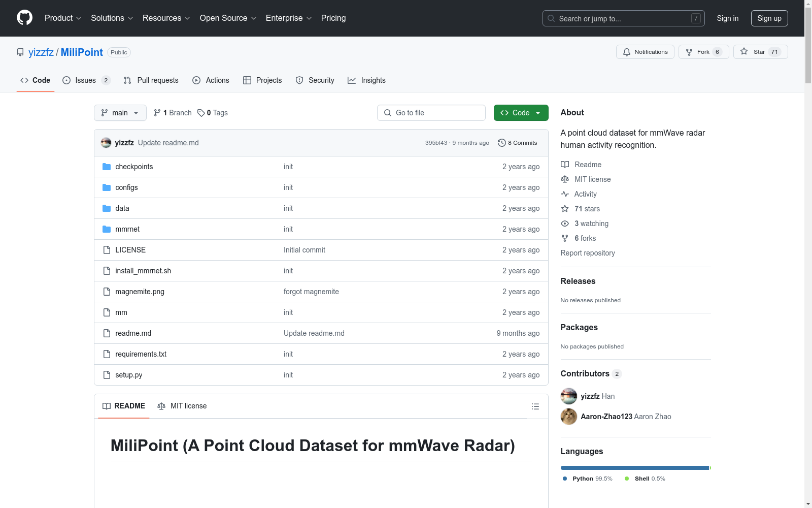
Task: Open the Insights tab
Action: (366, 80)
